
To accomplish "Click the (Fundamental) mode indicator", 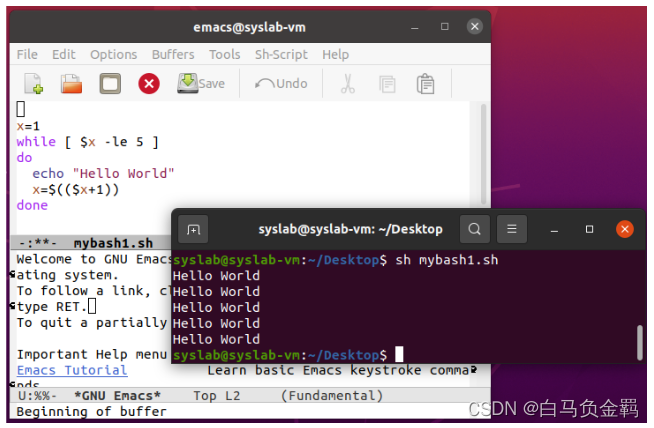I will pyautogui.click(x=332, y=396).
